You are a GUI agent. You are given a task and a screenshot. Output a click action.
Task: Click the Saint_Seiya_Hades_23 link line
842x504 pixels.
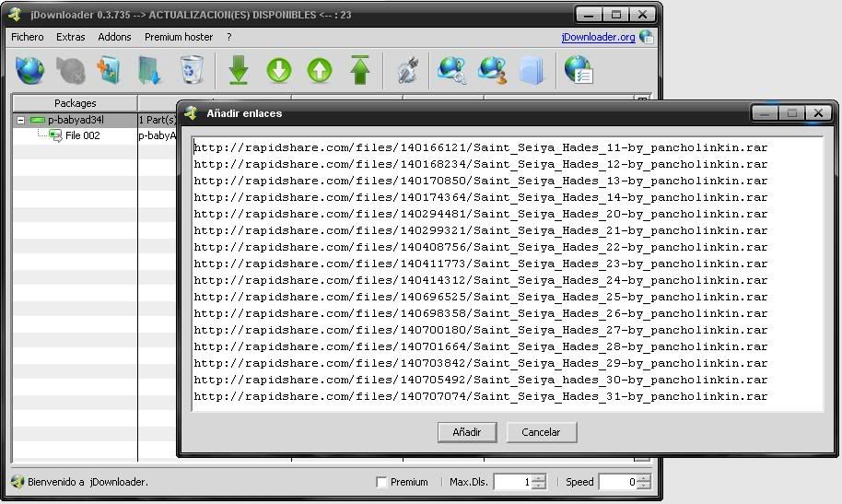coord(481,264)
